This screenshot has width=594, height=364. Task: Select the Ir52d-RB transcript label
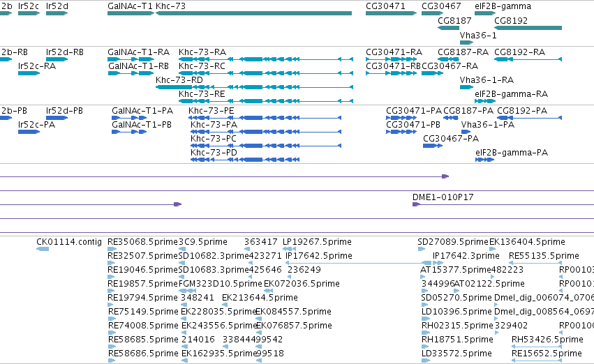point(65,52)
